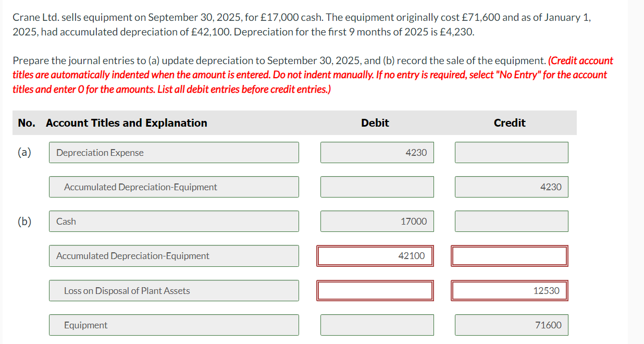Screen dimensions: 644x344
Task: Click the sentence starting 'Prepare the journal entries'
Action: pyautogui.click(x=279, y=60)
